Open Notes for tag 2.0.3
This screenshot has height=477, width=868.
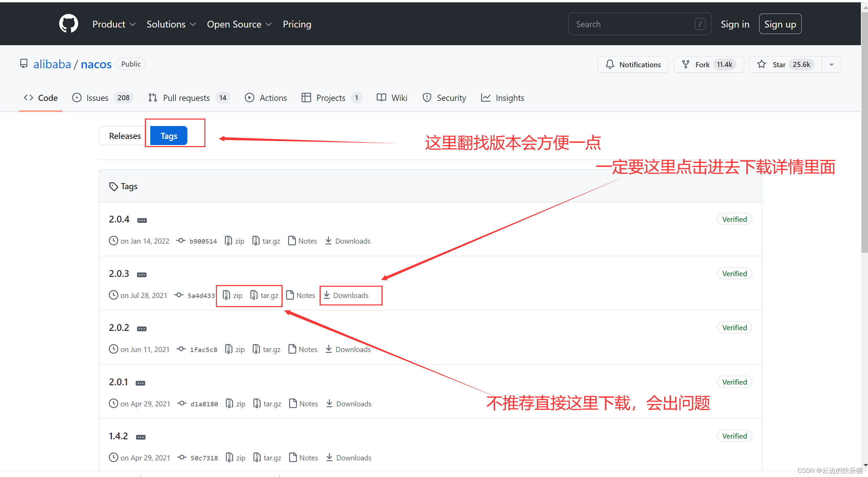pos(301,295)
